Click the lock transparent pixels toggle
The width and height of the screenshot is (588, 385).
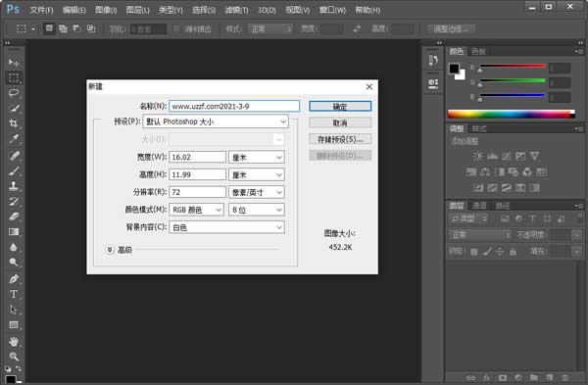point(474,252)
